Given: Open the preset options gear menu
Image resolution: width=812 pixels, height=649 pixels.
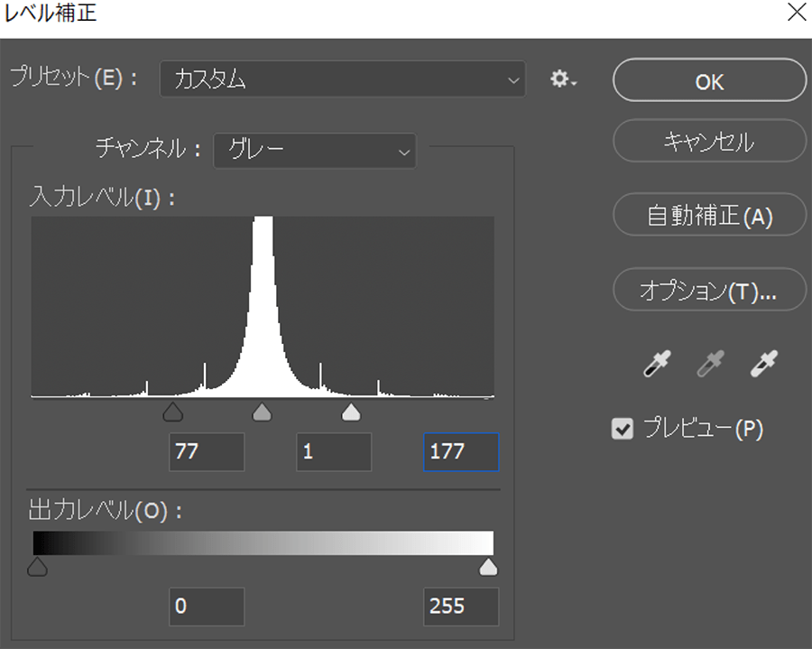Looking at the screenshot, I should tap(563, 79).
